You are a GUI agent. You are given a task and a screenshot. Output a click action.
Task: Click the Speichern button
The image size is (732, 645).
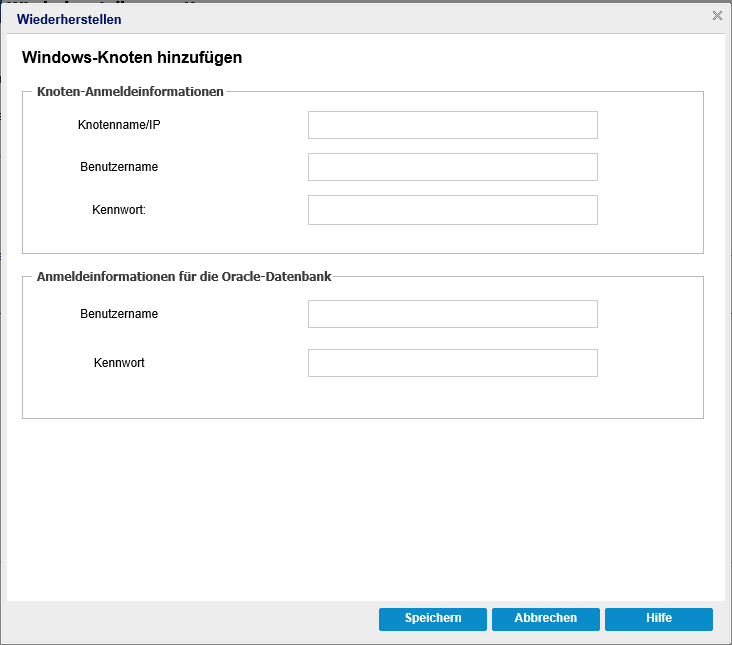(x=433, y=619)
